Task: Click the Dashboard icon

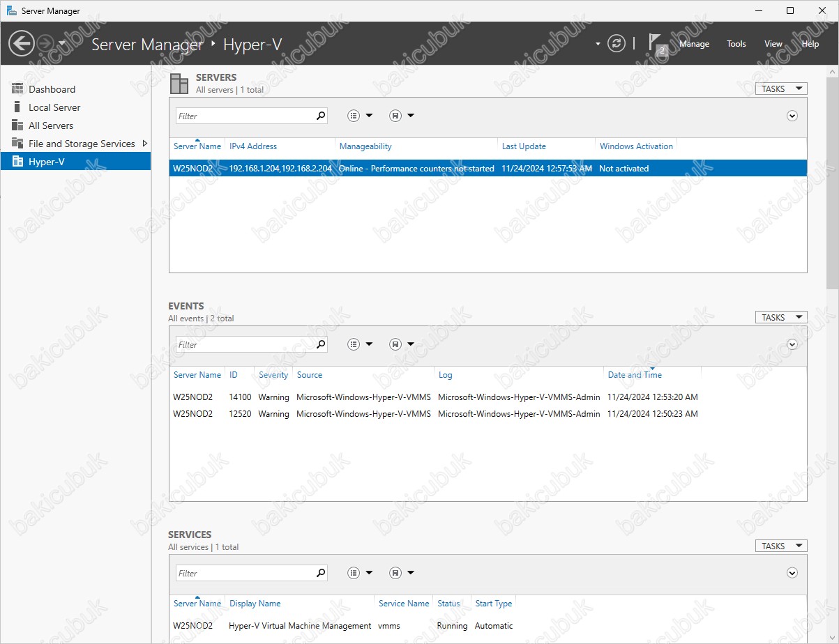Action: pos(17,89)
